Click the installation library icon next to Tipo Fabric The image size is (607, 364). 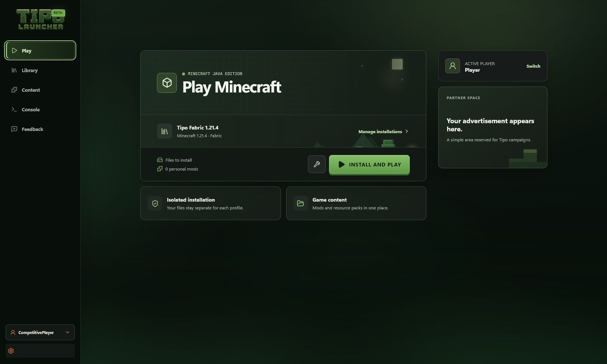pyautogui.click(x=164, y=131)
